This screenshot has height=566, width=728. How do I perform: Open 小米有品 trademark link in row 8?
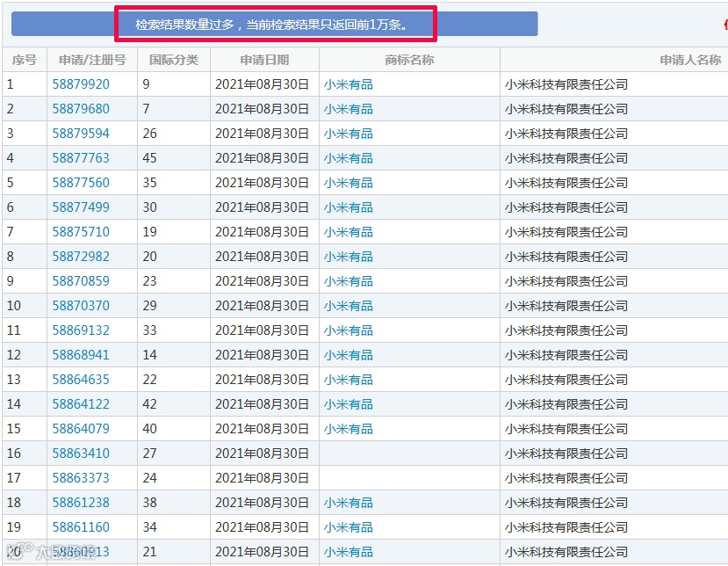pos(349,257)
